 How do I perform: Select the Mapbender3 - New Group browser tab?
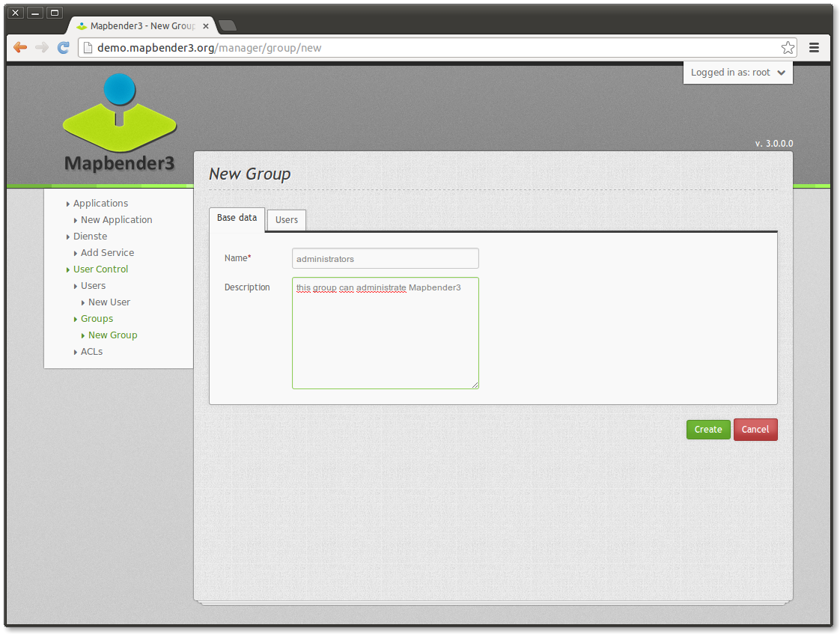pyautogui.click(x=142, y=25)
